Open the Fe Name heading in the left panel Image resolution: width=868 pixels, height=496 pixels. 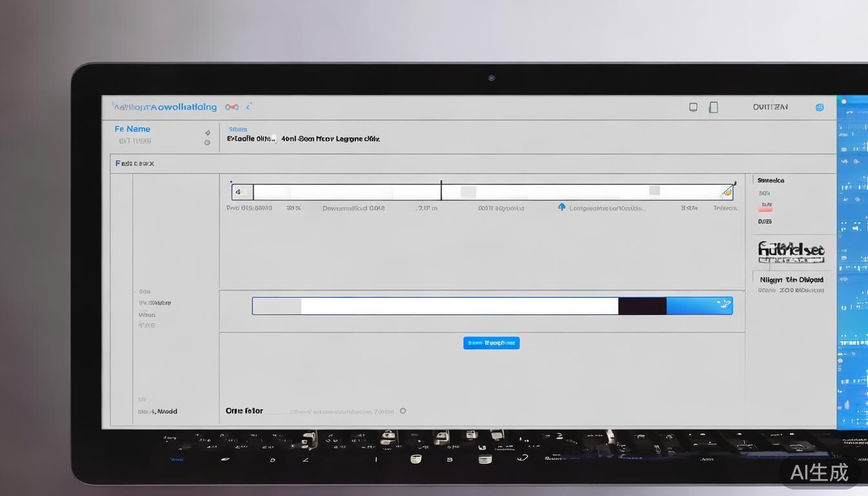click(x=132, y=129)
